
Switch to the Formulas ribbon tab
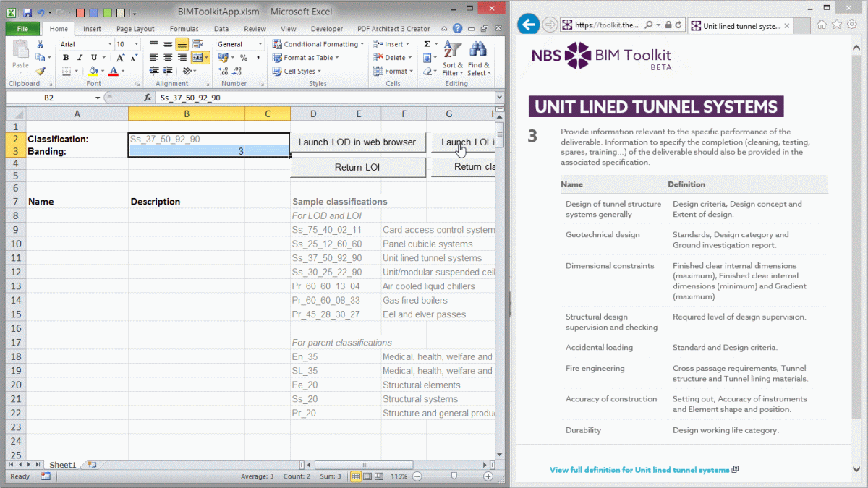(184, 29)
